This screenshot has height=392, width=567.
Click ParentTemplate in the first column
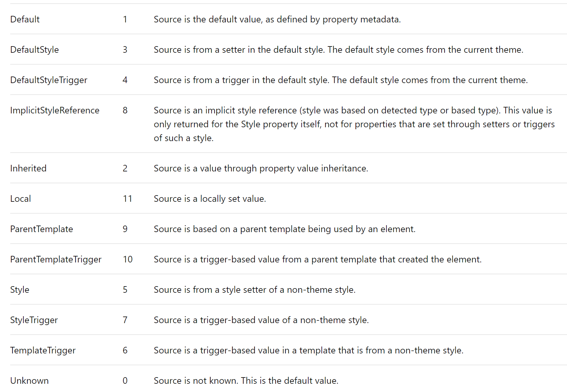click(x=42, y=229)
